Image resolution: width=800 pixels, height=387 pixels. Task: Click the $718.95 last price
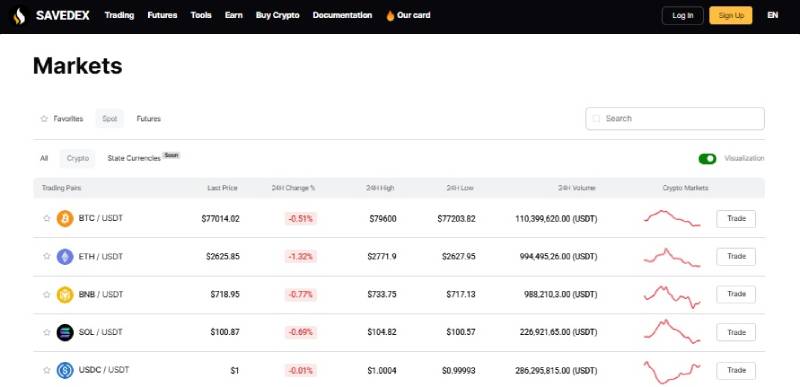point(224,294)
